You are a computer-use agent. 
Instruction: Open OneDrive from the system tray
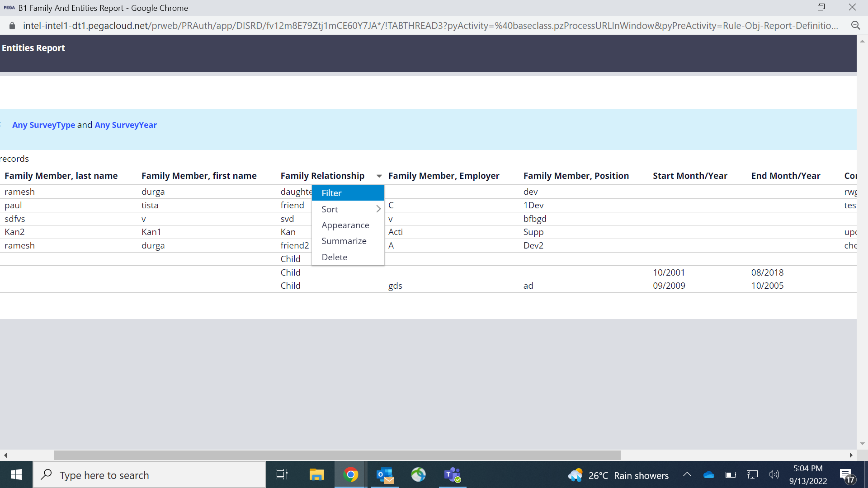pyautogui.click(x=708, y=474)
